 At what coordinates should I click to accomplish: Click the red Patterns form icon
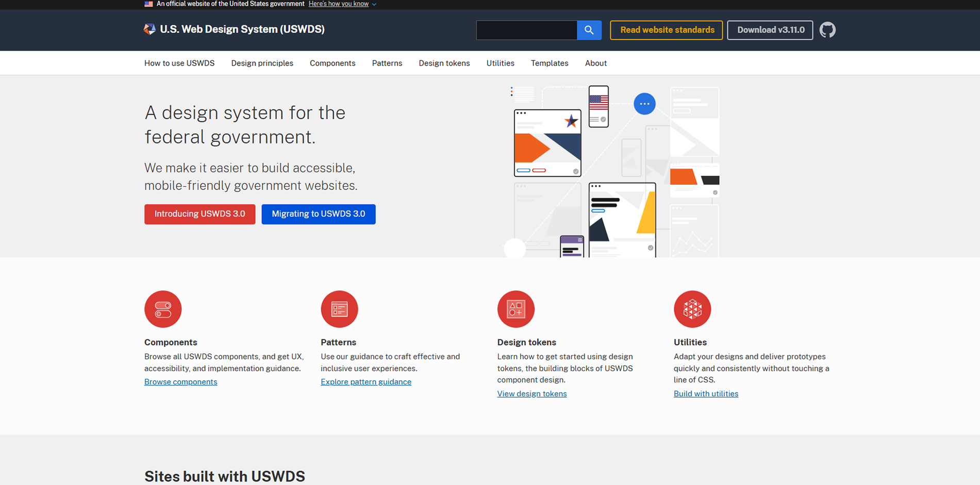[339, 309]
